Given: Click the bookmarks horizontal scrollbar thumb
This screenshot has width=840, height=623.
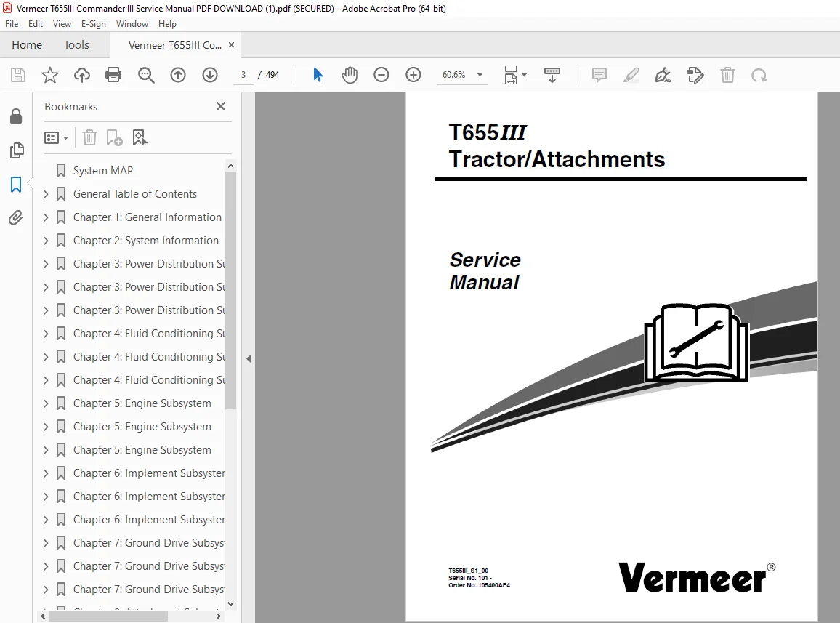Looking at the screenshot, I should click(109, 616).
